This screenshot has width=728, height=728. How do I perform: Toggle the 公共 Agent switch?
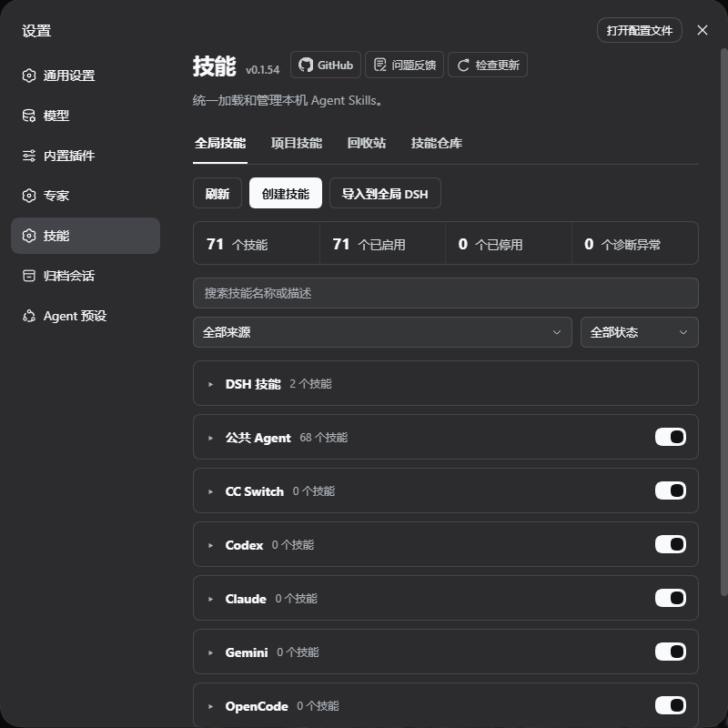pos(670,437)
